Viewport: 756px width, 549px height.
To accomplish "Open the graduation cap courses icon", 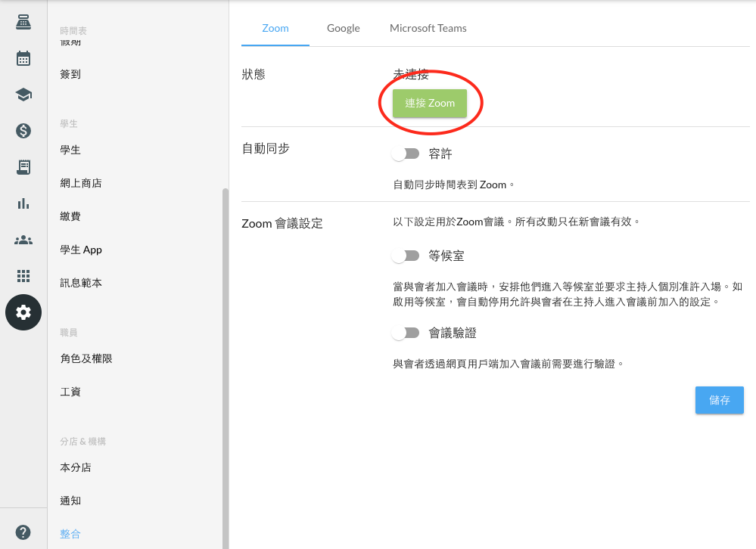I will pyautogui.click(x=23, y=95).
